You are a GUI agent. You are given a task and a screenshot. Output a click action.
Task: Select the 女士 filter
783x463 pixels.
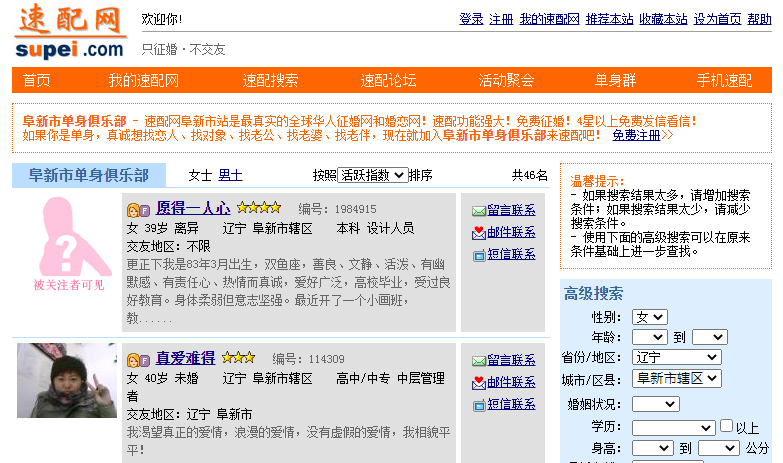[200, 175]
